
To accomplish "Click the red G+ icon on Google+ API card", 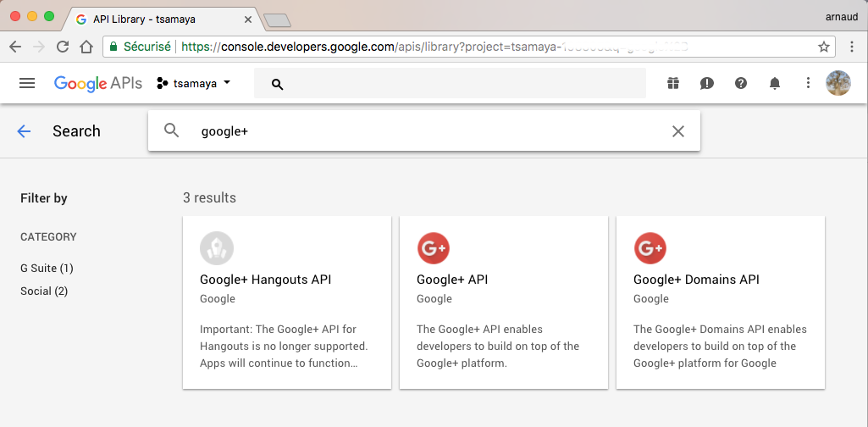I will point(434,248).
